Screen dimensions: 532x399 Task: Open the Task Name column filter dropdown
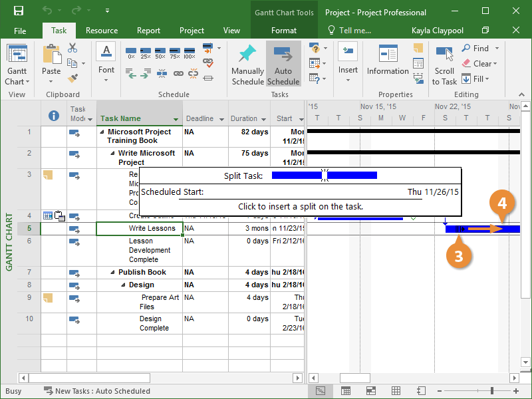176,120
